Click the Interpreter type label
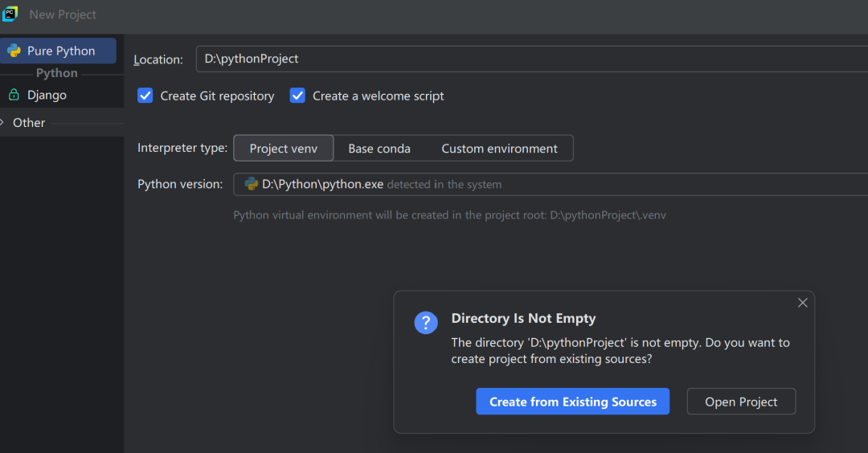The height and width of the screenshot is (453, 868). pos(182,148)
